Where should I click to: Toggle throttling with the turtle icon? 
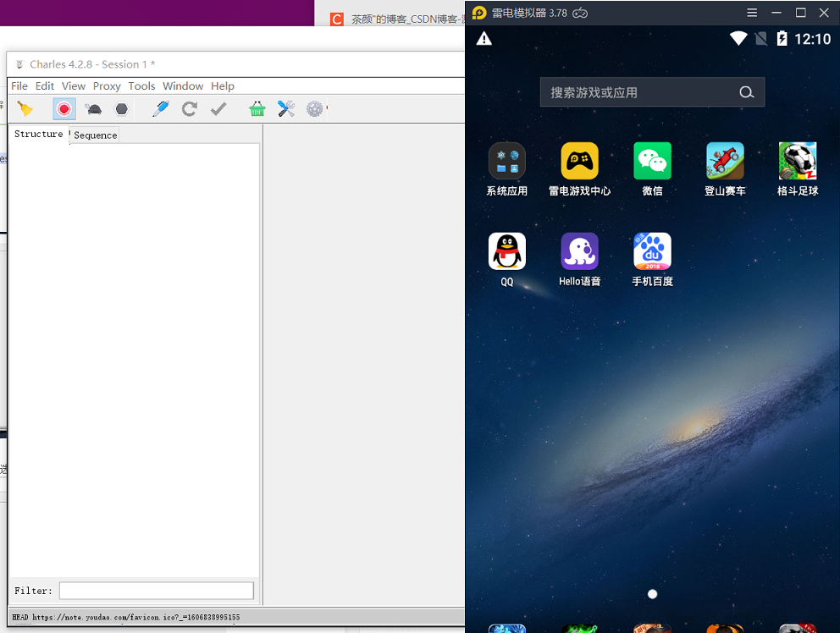(x=93, y=109)
